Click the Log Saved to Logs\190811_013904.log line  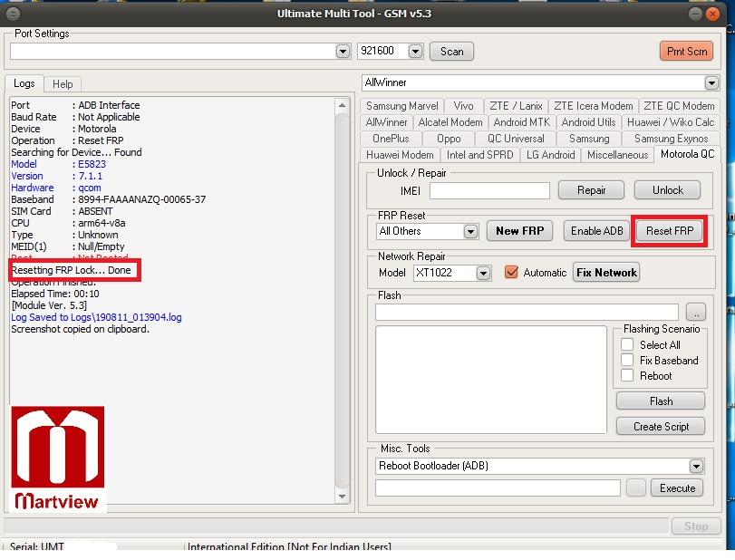[96, 317]
